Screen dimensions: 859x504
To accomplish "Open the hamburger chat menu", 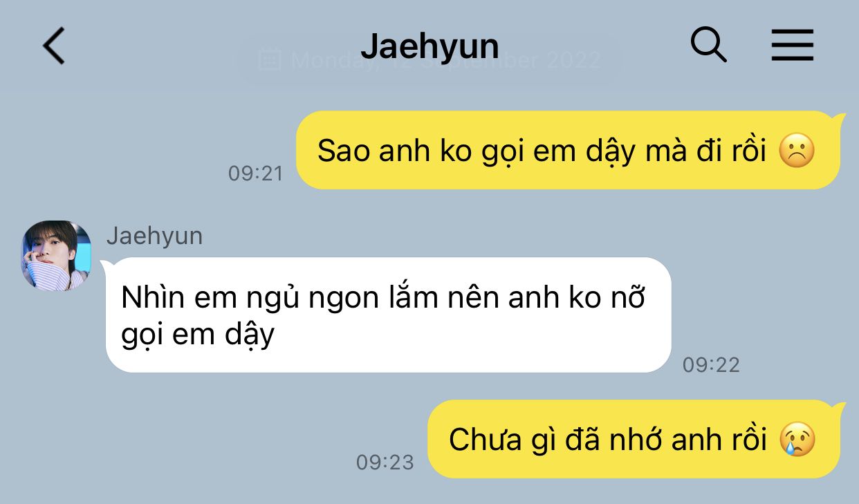I will (793, 46).
